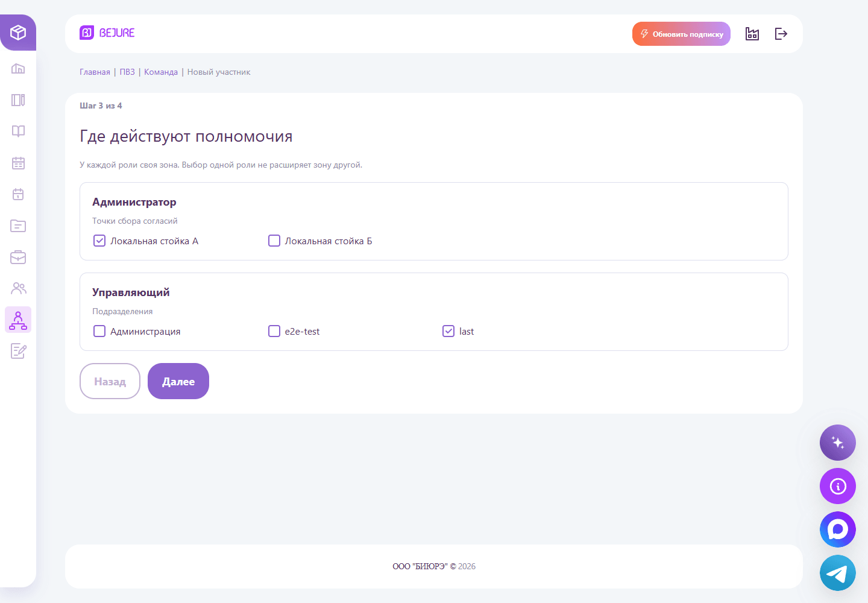Untick the last checkbox
Viewport: 868px width, 603px height.
click(448, 331)
